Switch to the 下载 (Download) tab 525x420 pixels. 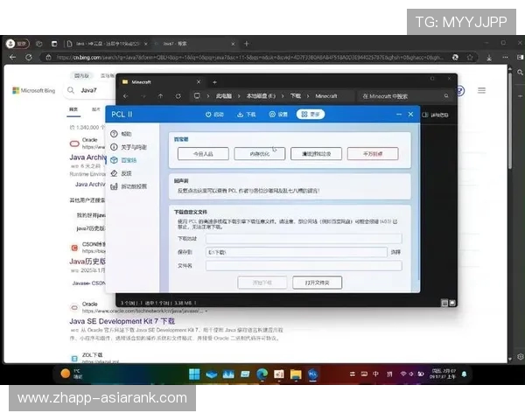point(246,114)
